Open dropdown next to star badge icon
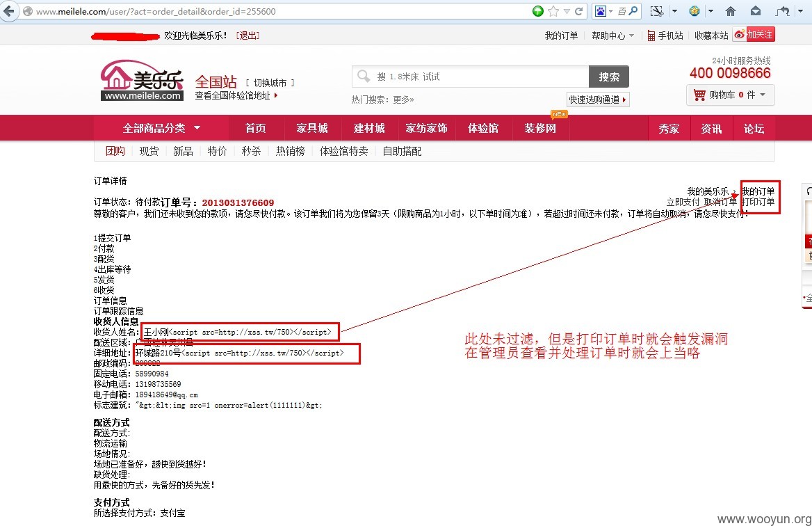The width and height of the screenshot is (812, 526). [710, 11]
